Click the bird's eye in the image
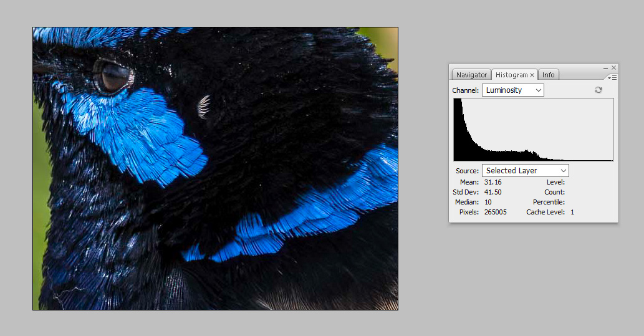This screenshot has width=644, height=336. pyautogui.click(x=113, y=77)
